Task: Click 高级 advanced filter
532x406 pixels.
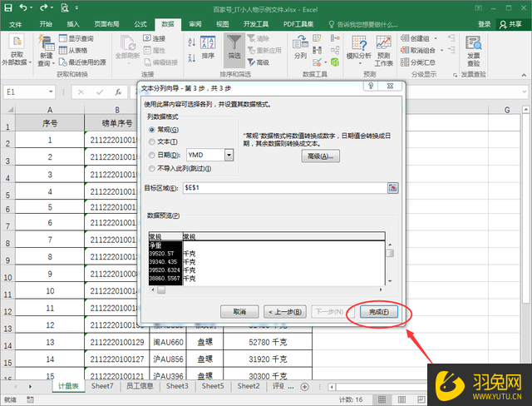Action: [x=259, y=62]
